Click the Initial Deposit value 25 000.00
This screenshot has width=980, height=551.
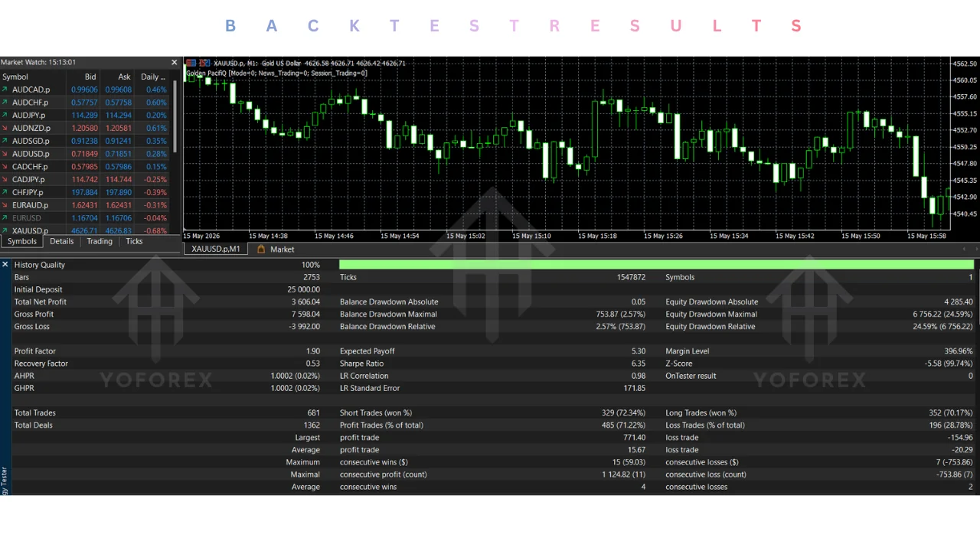(304, 289)
